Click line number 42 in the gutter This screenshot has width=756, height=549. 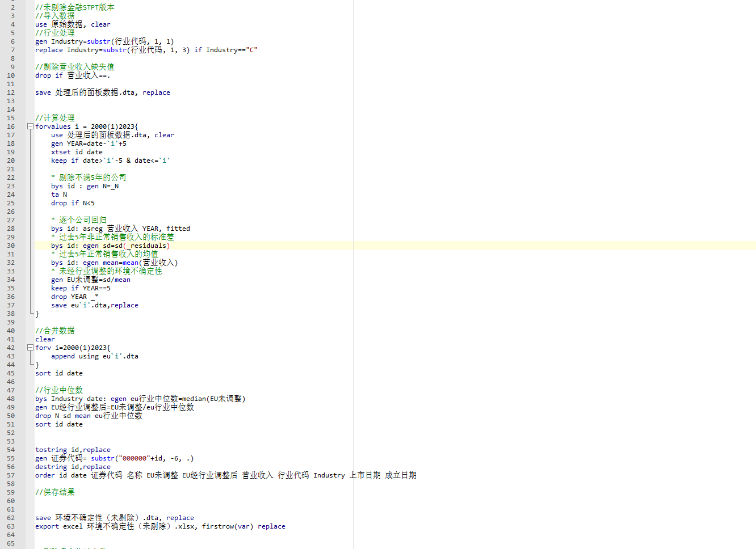coord(11,348)
